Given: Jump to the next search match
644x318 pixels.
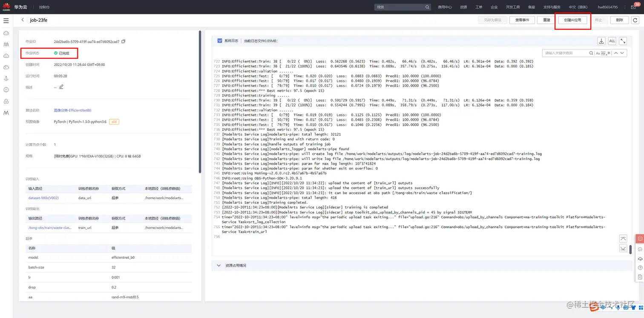Looking at the screenshot, I should (622, 53).
